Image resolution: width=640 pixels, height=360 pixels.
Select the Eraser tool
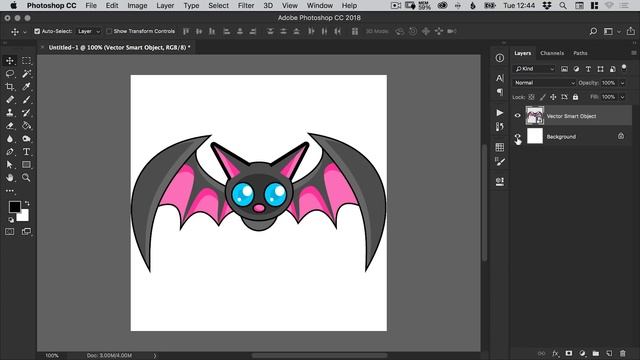click(x=10, y=126)
